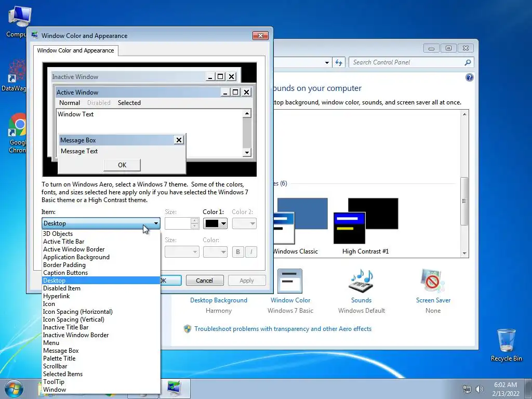Click the OK button in preview Message Box
This screenshot has height=399, width=532.
(122, 165)
